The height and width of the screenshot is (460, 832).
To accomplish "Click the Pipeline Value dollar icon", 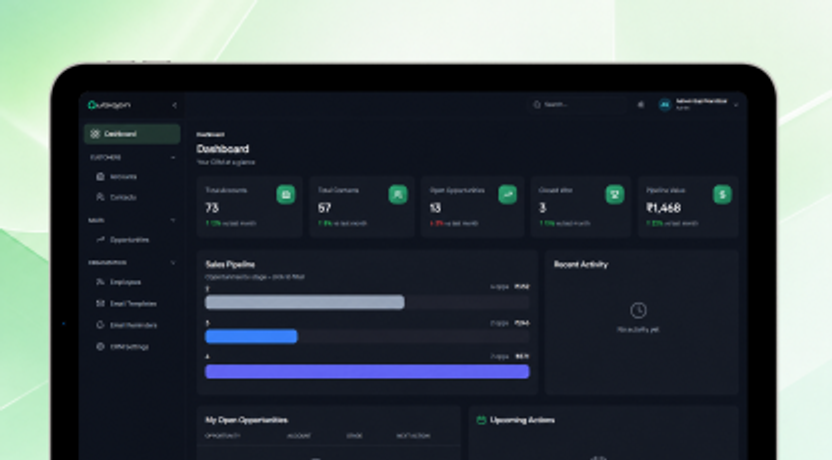I will tap(722, 194).
